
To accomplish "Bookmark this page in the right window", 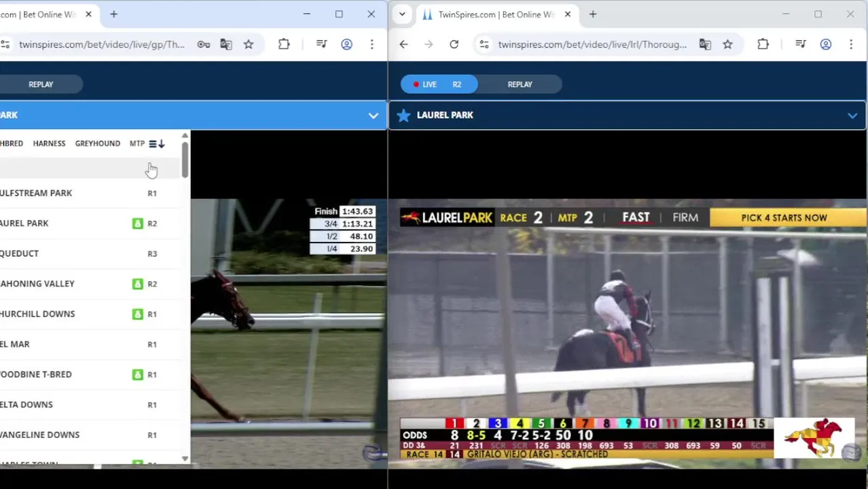I will 727,44.
